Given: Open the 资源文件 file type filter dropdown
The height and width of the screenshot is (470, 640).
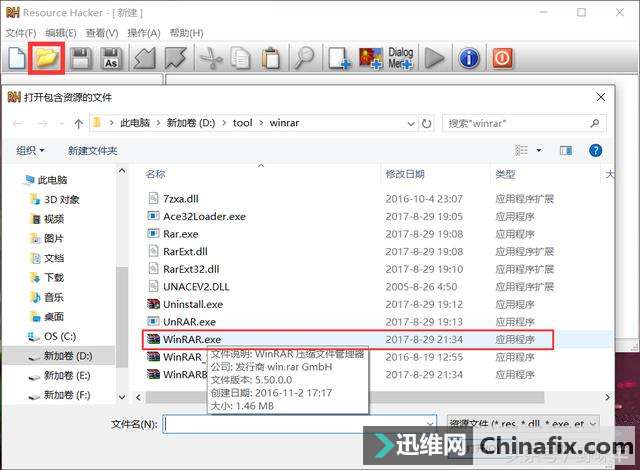Looking at the screenshot, I should (x=523, y=424).
